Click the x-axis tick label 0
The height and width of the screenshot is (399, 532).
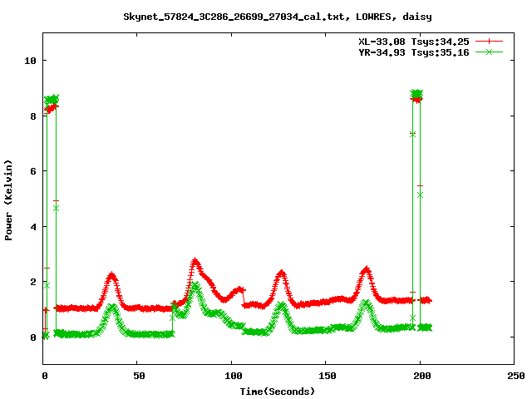tap(45, 376)
